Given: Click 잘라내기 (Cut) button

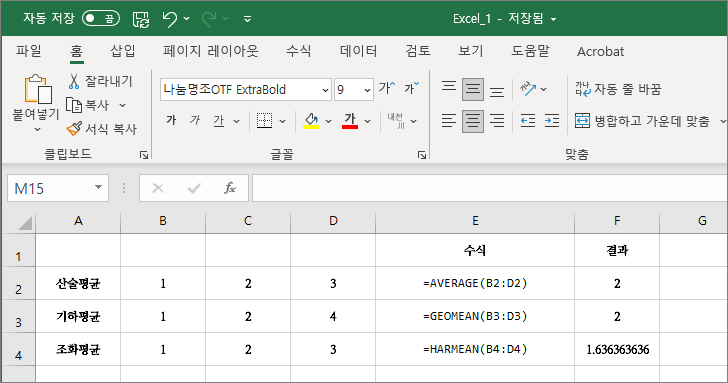Looking at the screenshot, I should click(100, 81).
